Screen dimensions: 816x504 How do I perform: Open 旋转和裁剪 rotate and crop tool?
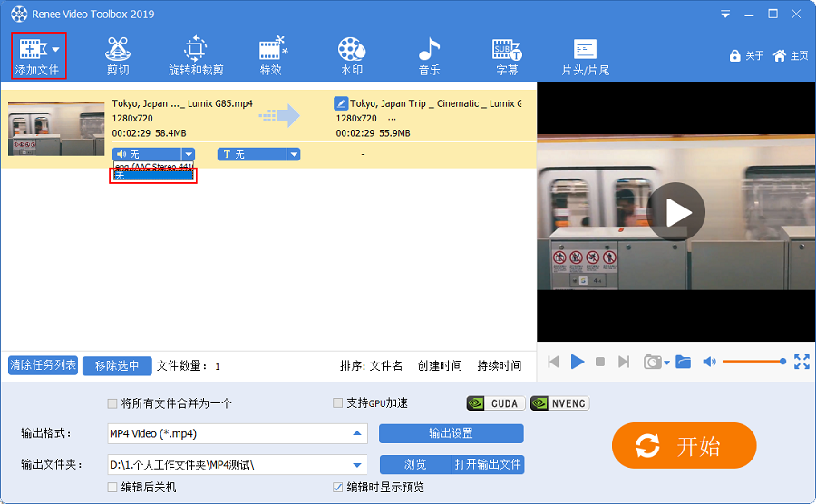(196, 56)
